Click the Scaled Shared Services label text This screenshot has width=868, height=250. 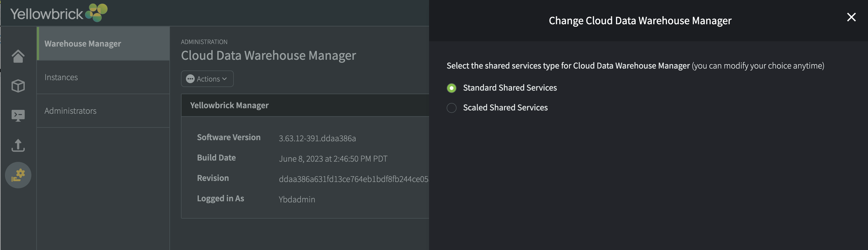click(x=505, y=108)
